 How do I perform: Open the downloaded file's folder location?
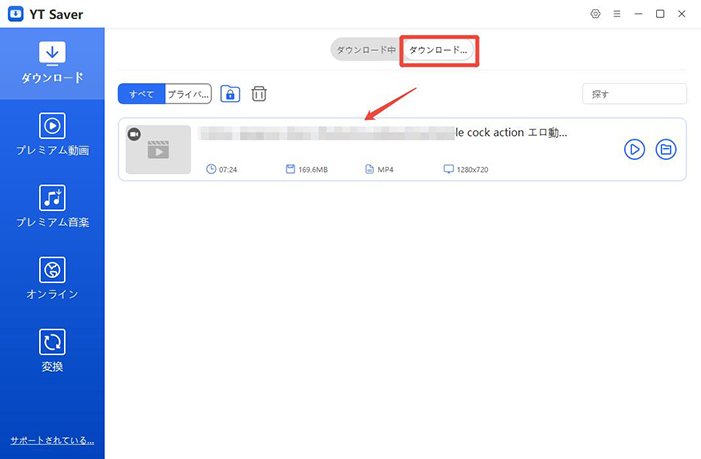[x=666, y=149]
